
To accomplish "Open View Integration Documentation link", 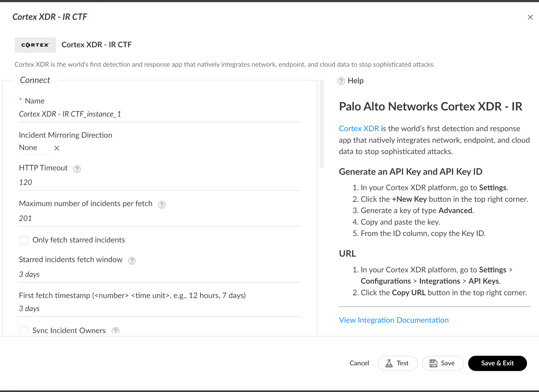I will coord(393,320).
